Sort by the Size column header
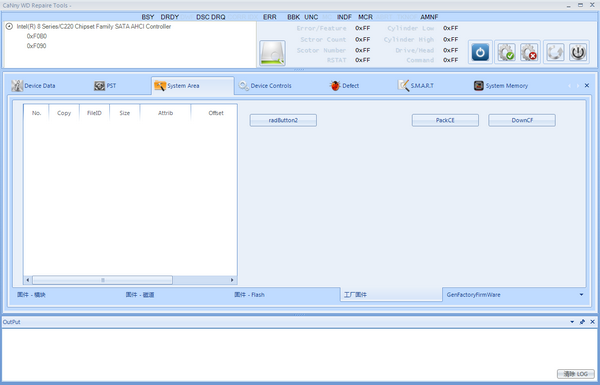Image resolution: width=600 pixels, height=385 pixels. coord(125,113)
